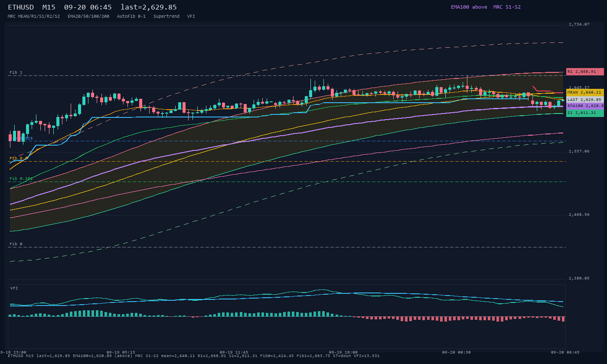Click the Fib 0 level label
Screen dimensions: 607x364
click(x=16, y=244)
